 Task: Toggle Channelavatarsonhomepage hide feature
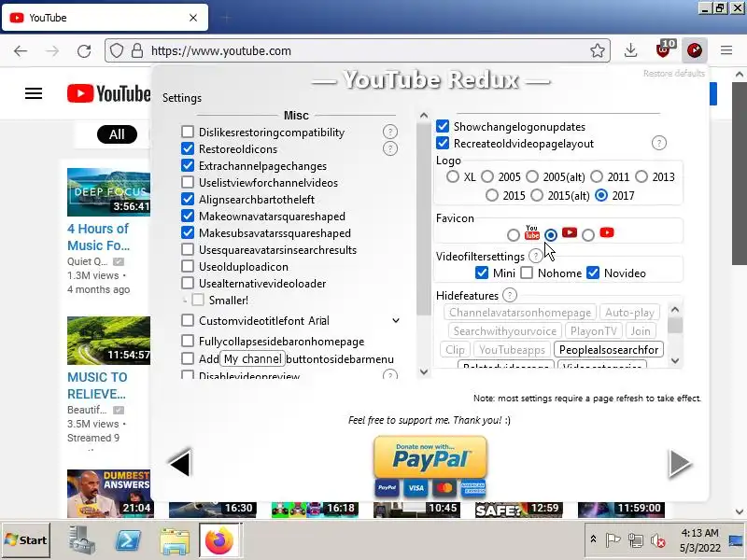(520, 313)
